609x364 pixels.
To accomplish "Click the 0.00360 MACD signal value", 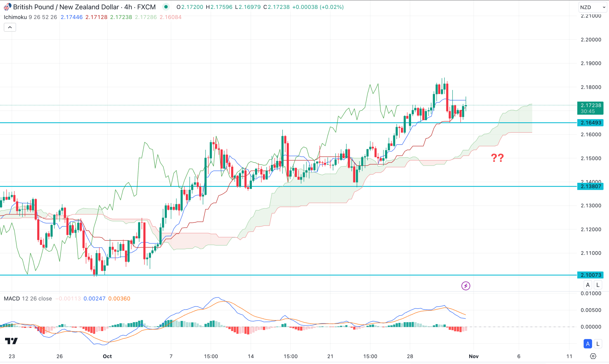I will [119, 299].
